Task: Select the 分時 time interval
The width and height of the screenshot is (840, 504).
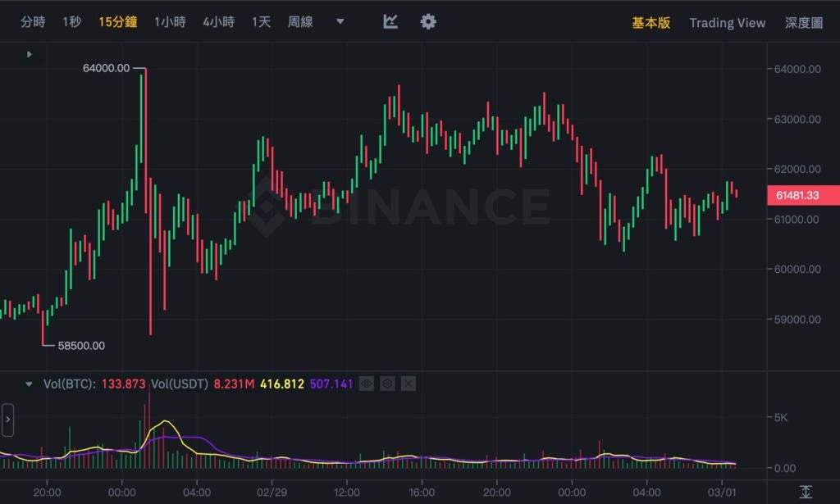Action: 33,22
